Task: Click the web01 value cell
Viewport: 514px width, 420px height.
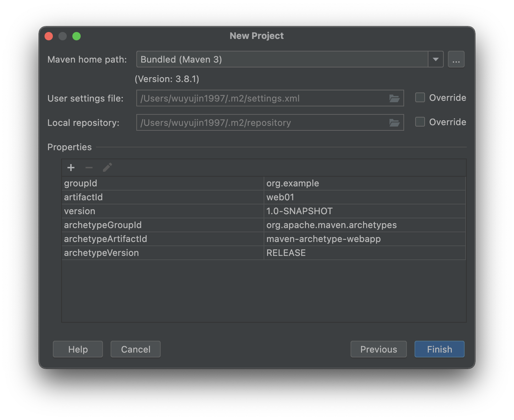Action: pos(365,197)
